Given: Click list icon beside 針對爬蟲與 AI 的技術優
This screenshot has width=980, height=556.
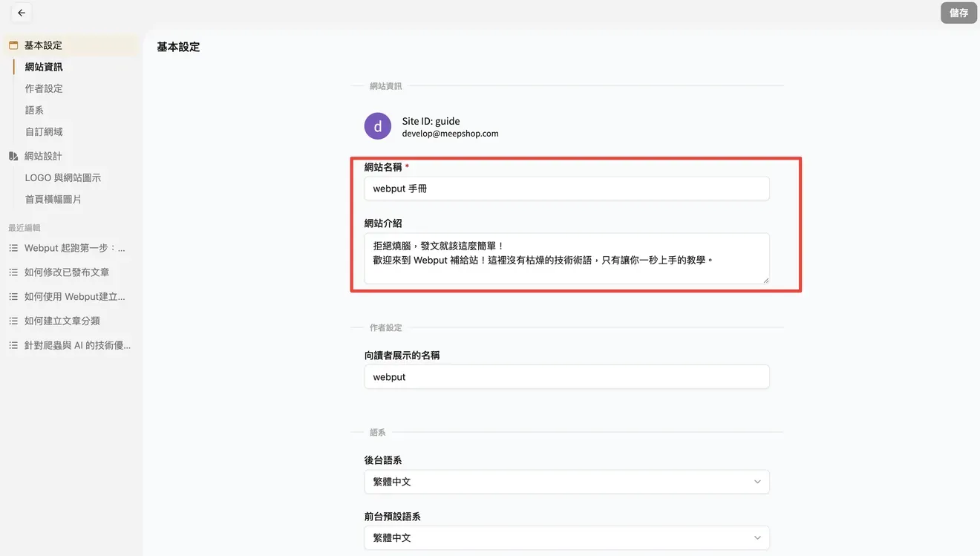Looking at the screenshot, I should click(x=13, y=345).
